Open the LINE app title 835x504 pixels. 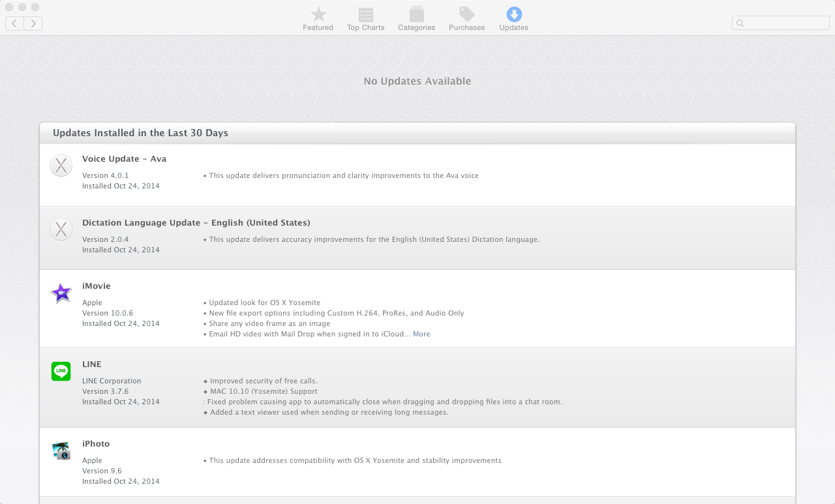tap(92, 364)
